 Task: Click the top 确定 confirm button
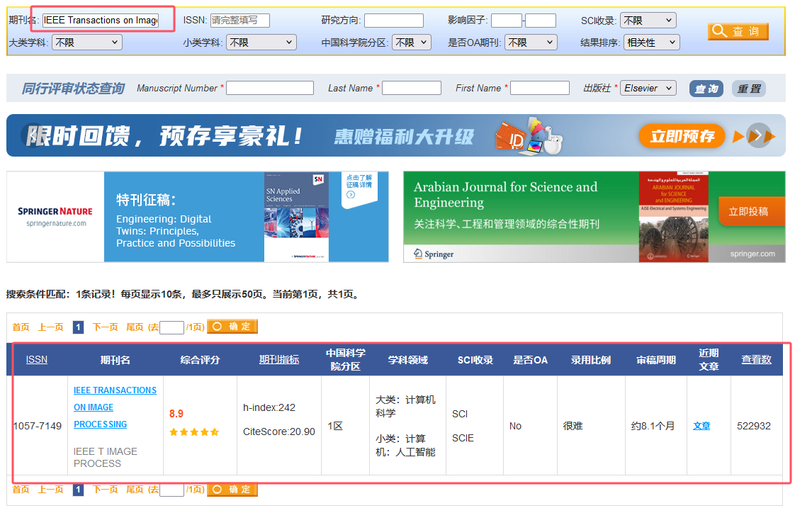[232, 327]
